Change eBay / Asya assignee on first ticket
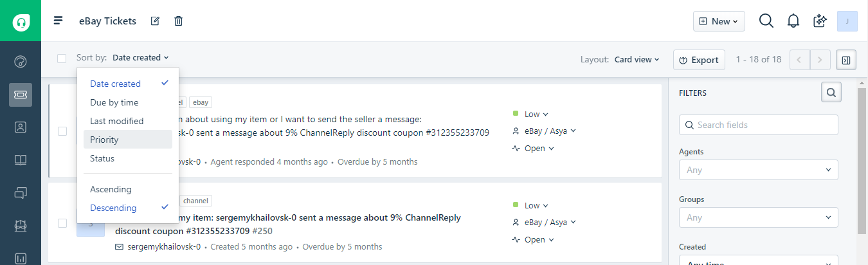Viewport: 868px width, 265px height. [x=545, y=131]
